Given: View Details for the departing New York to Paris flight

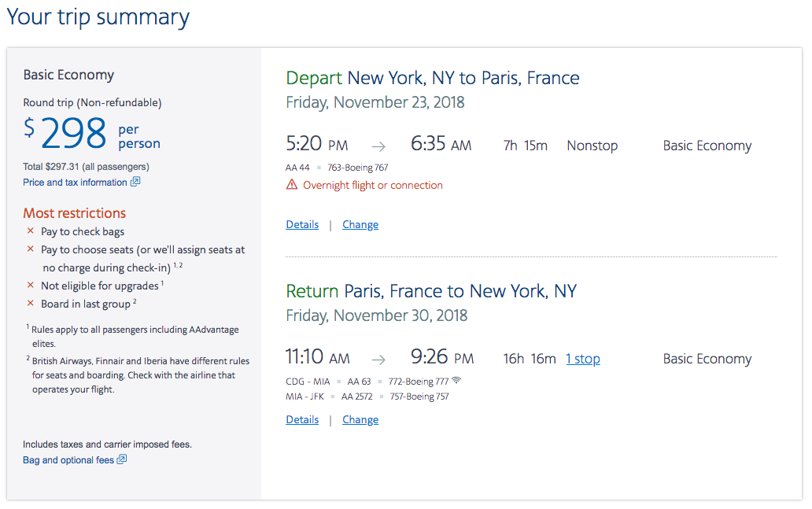Looking at the screenshot, I should pyautogui.click(x=302, y=225).
